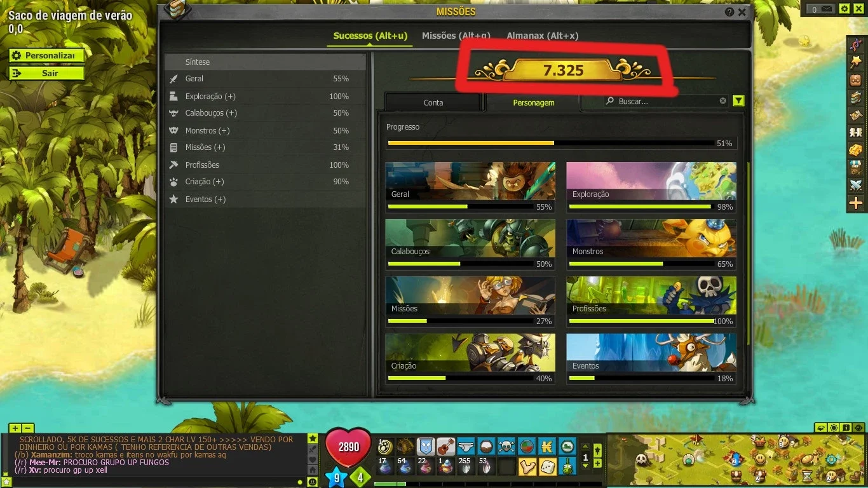This screenshot has height=488, width=868.
Task: Click the Buscar search field
Action: coord(665,101)
